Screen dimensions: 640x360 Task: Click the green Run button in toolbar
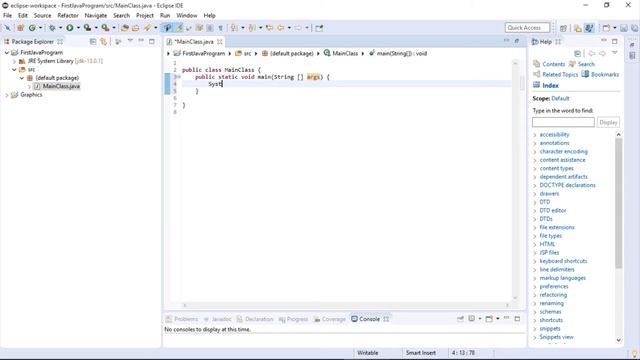(70, 28)
